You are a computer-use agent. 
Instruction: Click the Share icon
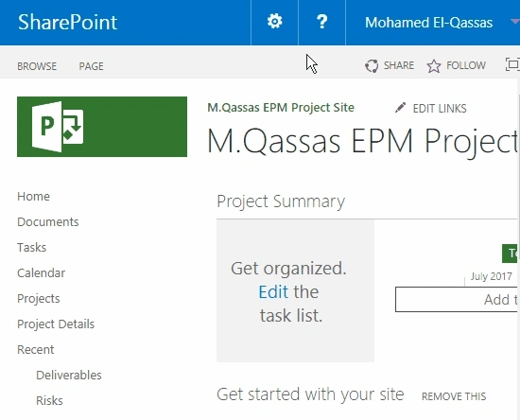pos(372,65)
